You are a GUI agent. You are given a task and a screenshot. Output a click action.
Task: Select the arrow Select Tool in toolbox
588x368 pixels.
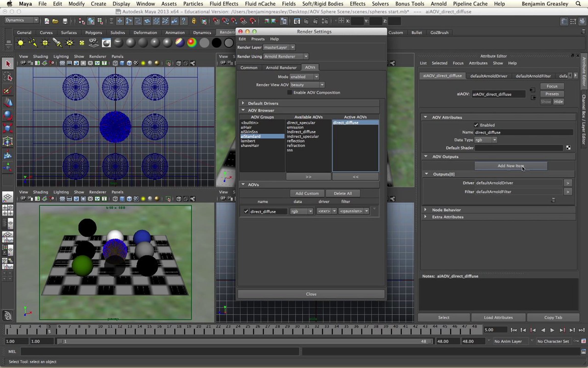coord(8,64)
